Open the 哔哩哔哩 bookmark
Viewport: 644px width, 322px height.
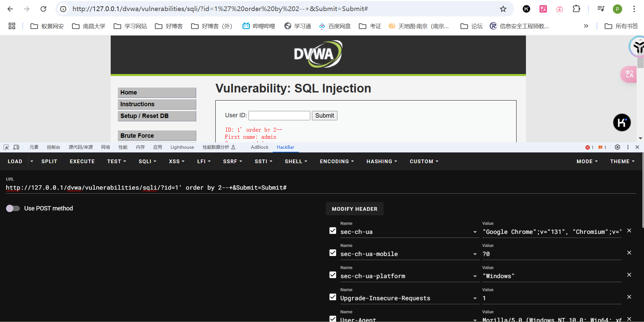click(x=259, y=26)
